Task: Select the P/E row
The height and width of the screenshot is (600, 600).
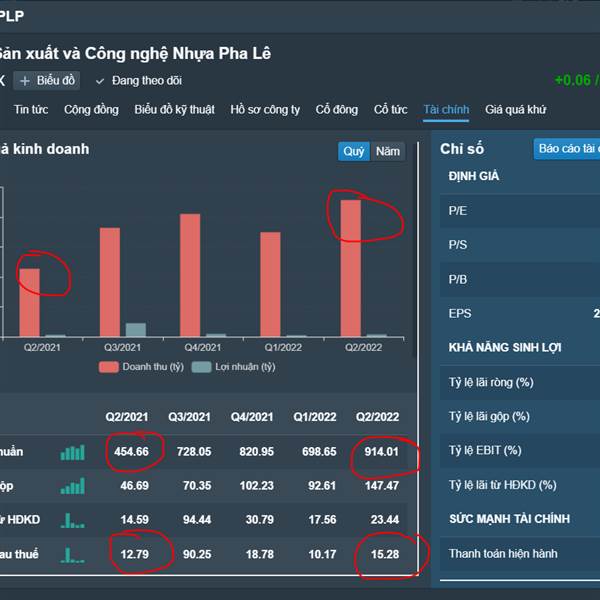Action: 520,211
